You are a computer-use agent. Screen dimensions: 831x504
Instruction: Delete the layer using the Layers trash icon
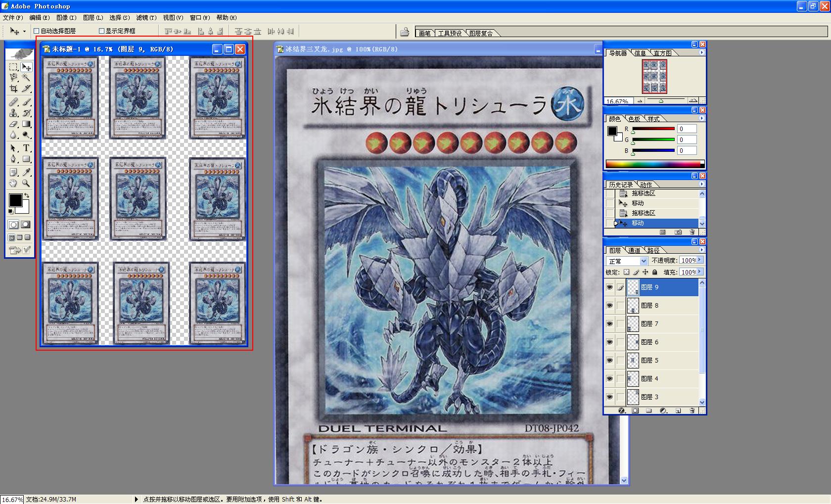[692, 411]
